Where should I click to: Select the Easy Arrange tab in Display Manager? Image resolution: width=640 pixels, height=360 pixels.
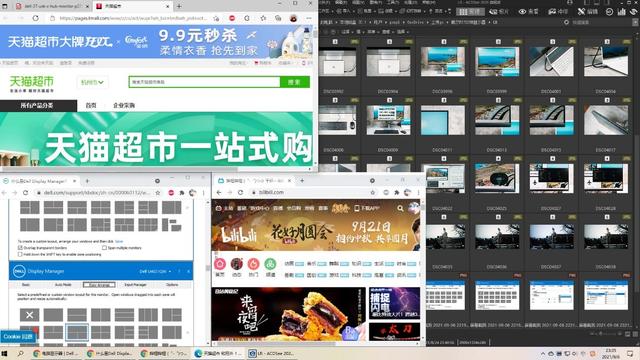tap(99, 284)
